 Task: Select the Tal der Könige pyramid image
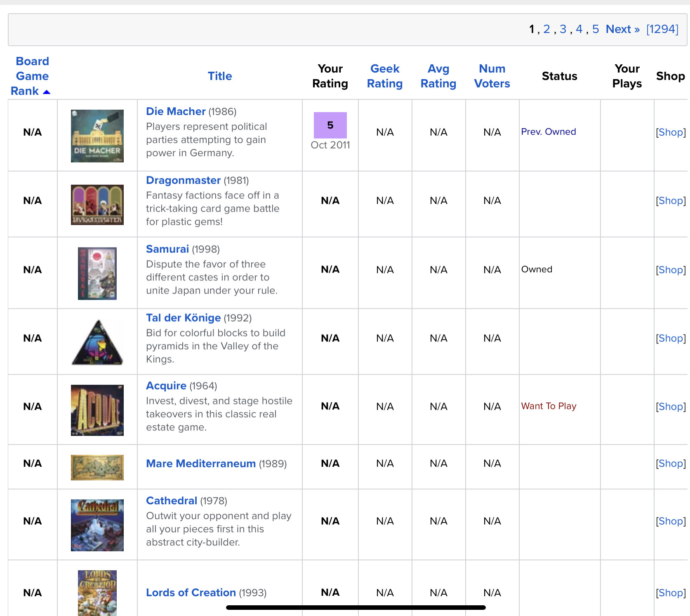coord(97,342)
